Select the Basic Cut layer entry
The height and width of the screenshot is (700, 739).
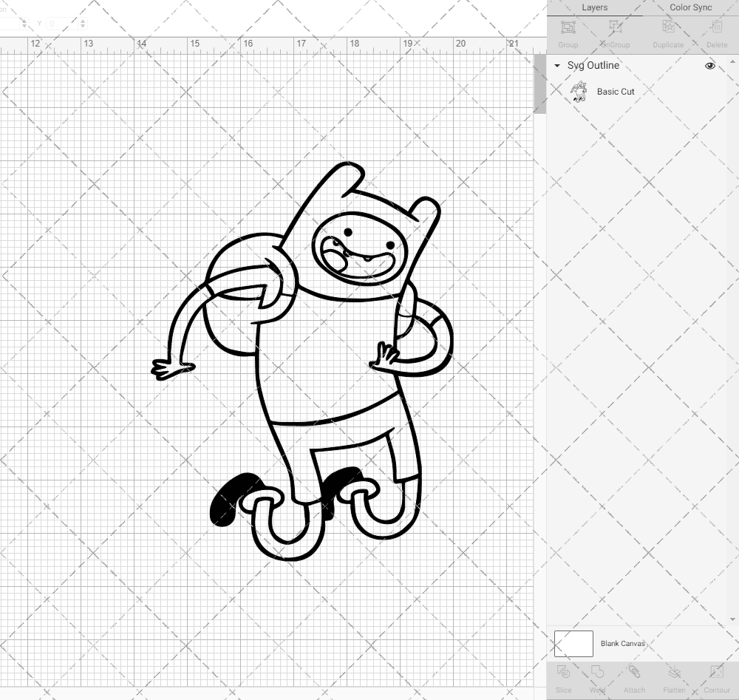pyautogui.click(x=614, y=92)
